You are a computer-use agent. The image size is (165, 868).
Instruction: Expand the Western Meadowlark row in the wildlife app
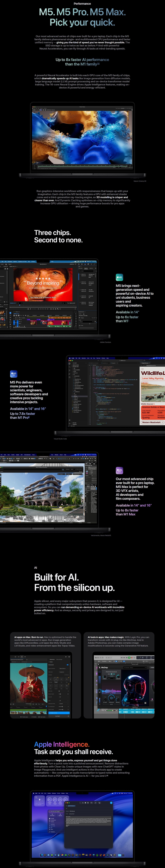pyautogui.click(x=153, y=422)
